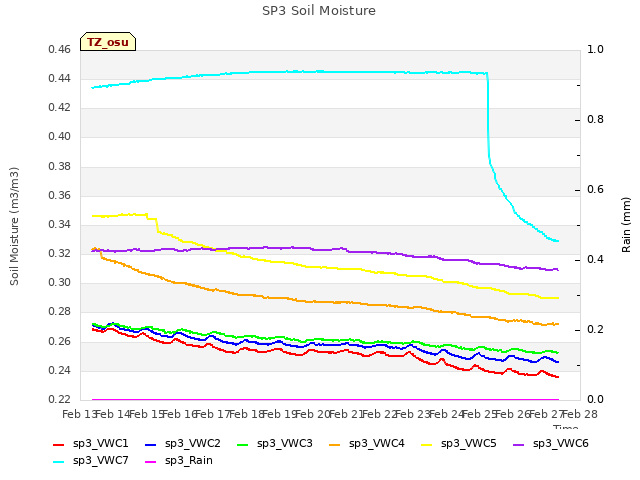Screen dimensions: 640x480
Task: Select the sp3_VWC3 legend label
Action: tap(284, 444)
